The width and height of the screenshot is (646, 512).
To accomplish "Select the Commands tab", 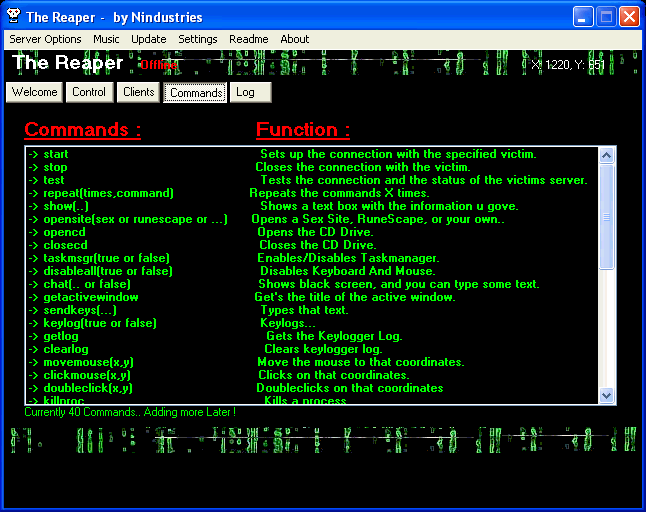I will 196,92.
